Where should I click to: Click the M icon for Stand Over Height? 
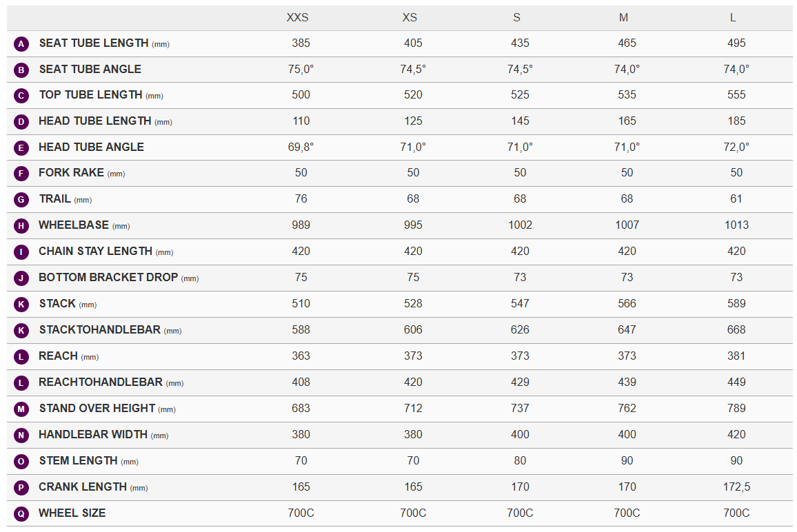(x=21, y=409)
